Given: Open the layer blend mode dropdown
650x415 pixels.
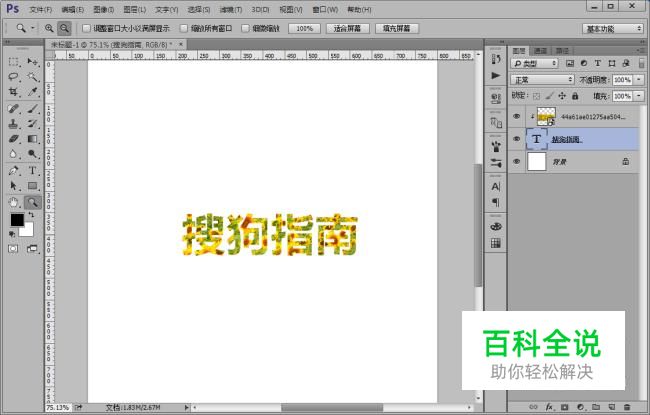Looking at the screenshot, I should 542,80.
